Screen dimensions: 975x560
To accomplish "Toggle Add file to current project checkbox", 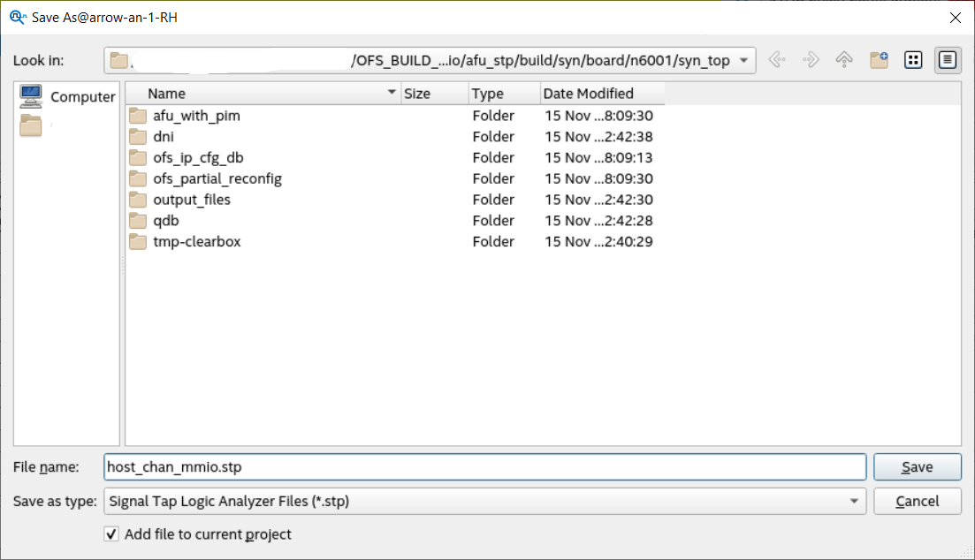I will 111,534.
